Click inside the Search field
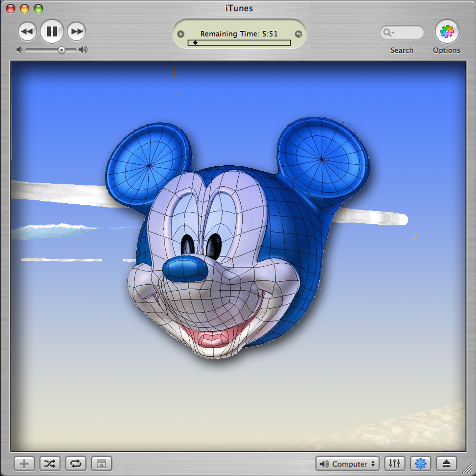476x476 pixels. click(x=408, y=32)
